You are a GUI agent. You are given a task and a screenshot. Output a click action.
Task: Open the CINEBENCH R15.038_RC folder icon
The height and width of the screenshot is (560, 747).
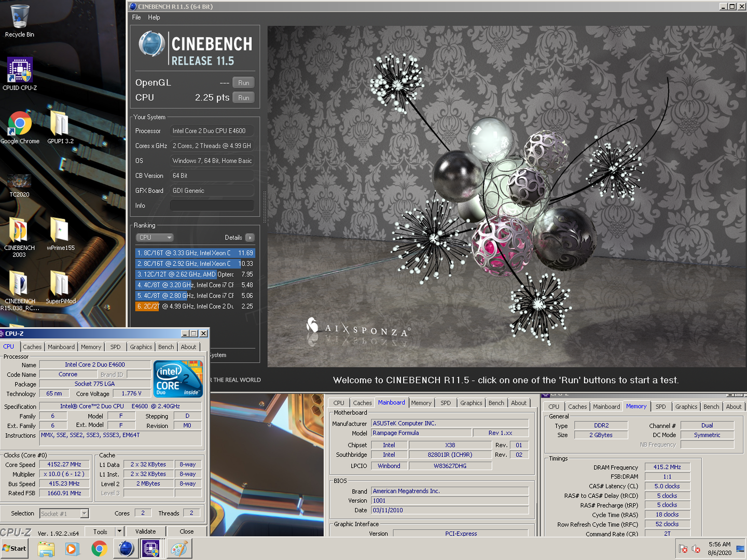[x=20, y=291]
